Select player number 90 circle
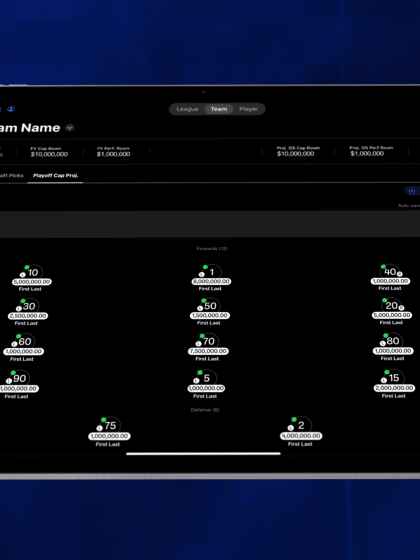This screenshot has height=560, width=420. click(21, 378)
